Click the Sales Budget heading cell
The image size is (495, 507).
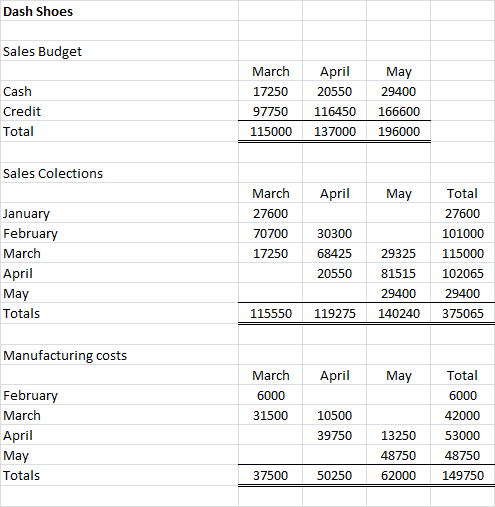119,51
